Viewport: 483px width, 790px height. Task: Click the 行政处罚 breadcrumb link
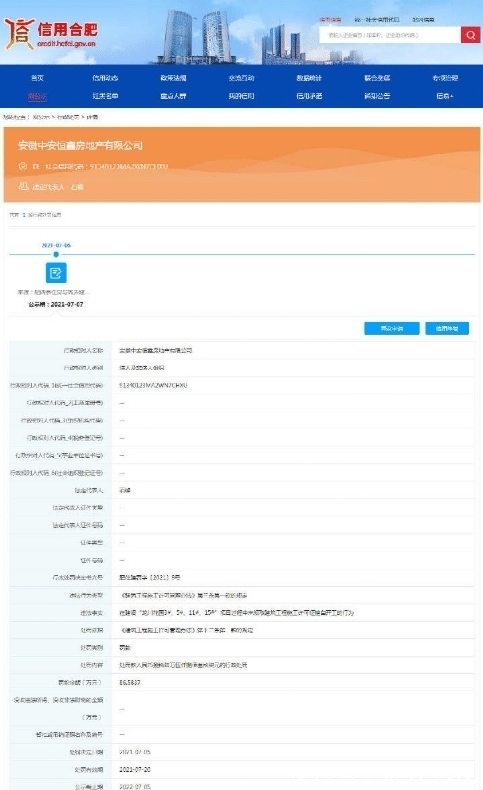click(x=67, y=117)
